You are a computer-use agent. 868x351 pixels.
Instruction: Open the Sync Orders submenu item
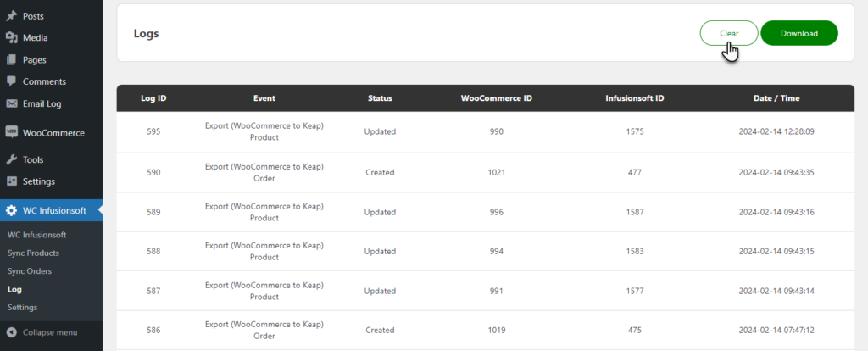point(30,271)
